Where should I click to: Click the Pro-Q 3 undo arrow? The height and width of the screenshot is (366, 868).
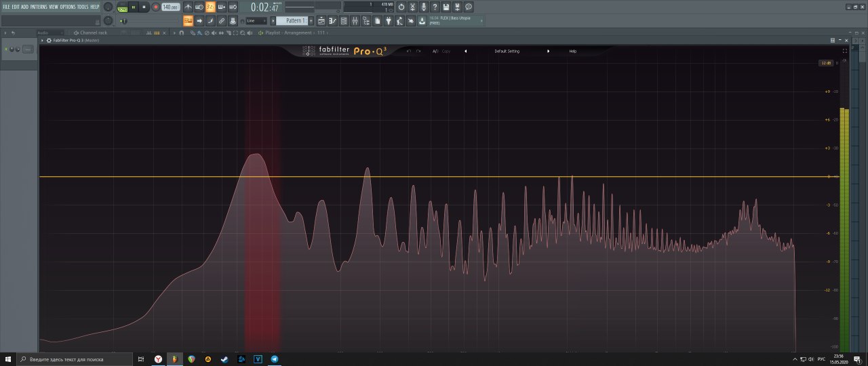click(x=409, y=52)
